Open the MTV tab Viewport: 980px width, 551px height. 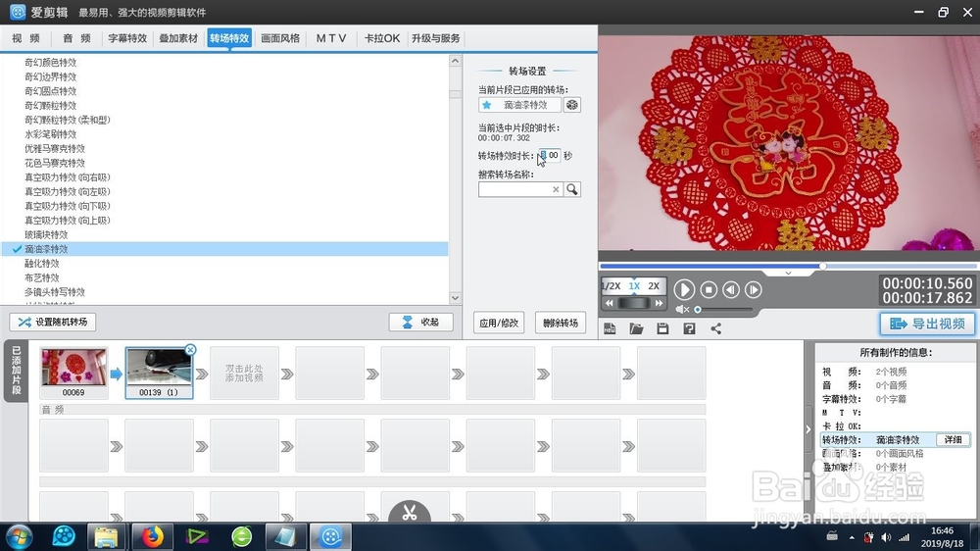pos(330,38)
